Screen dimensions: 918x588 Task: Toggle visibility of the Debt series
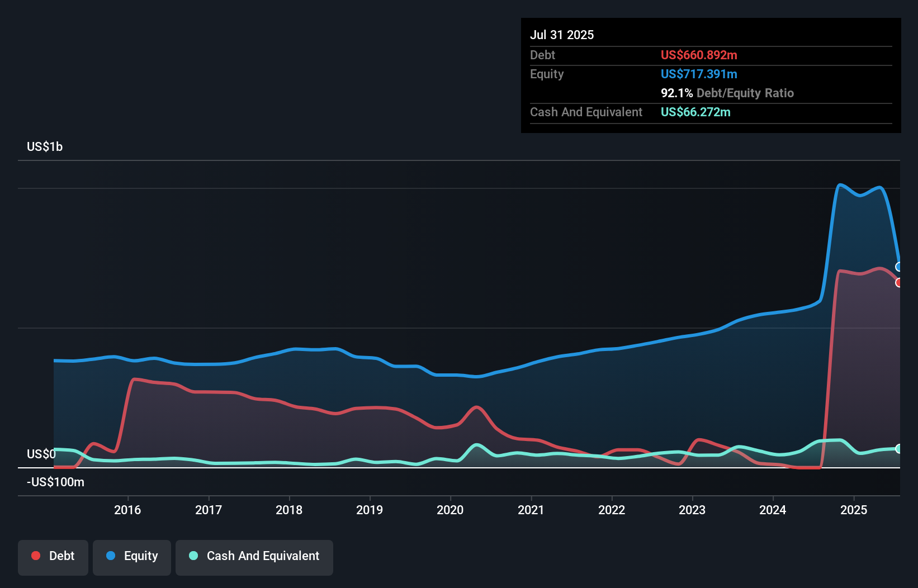(53, 556)
